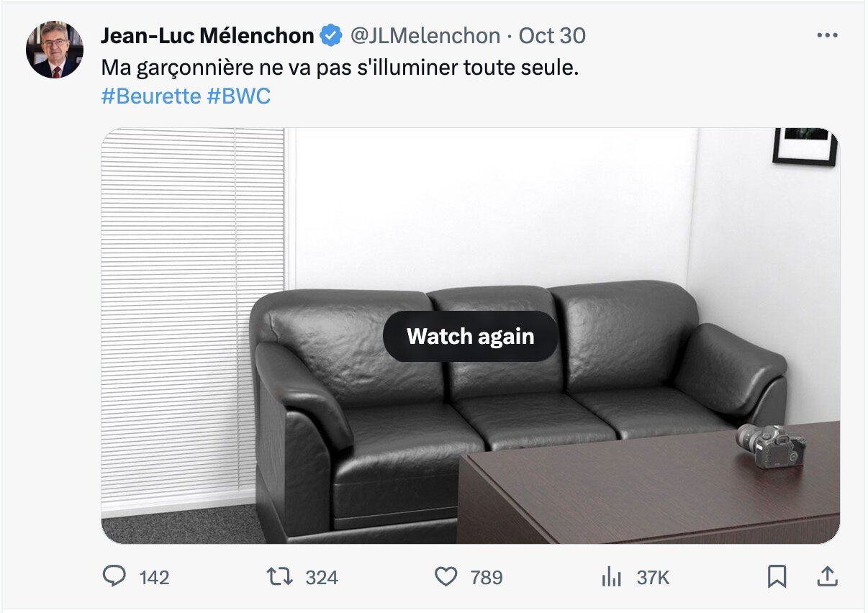
Task: Click the repost arrows icon
Action: click(280, 577)
